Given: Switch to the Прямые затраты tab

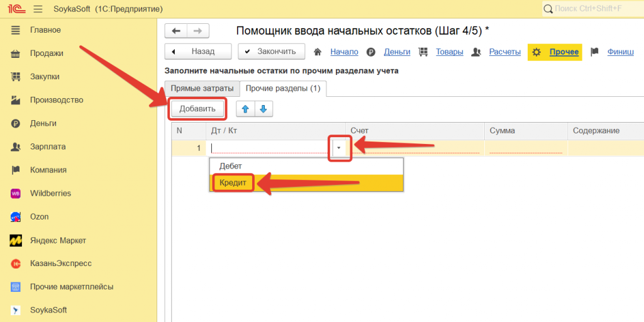Looking at the screenshot, I should pyautogui.click(x=202, y=89).
